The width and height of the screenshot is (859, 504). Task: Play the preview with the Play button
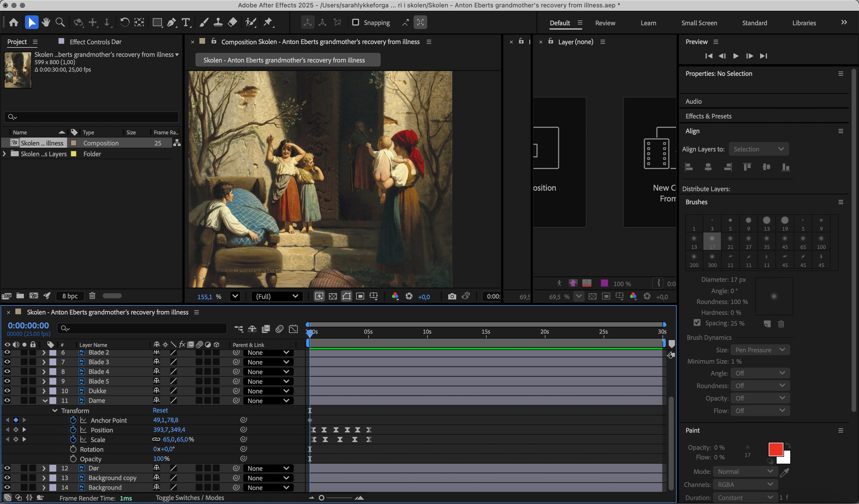[736, 56]
